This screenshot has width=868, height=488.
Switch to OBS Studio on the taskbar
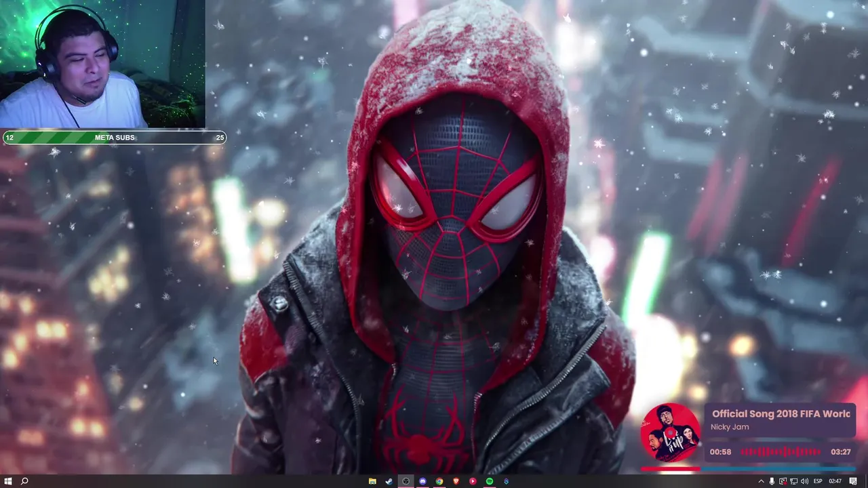(x=406, y=481)
